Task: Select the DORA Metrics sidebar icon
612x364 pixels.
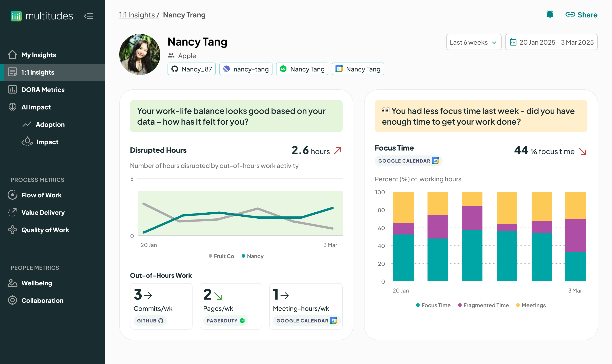Action: click(x=12, y=90)
